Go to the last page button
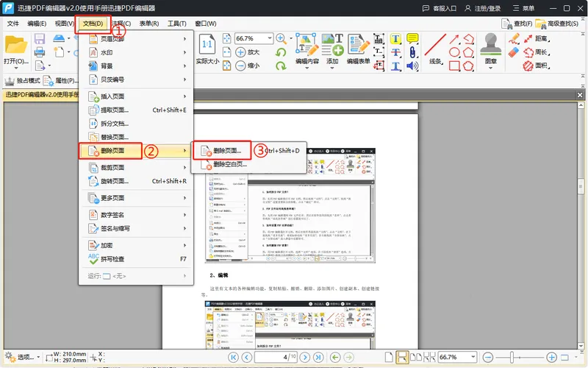 click(318, 357)
